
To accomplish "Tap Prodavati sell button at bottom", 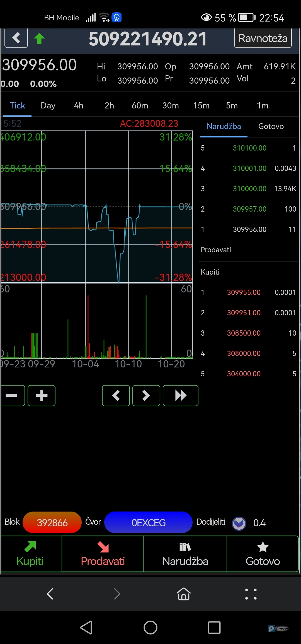I will [x=103, y=554].
